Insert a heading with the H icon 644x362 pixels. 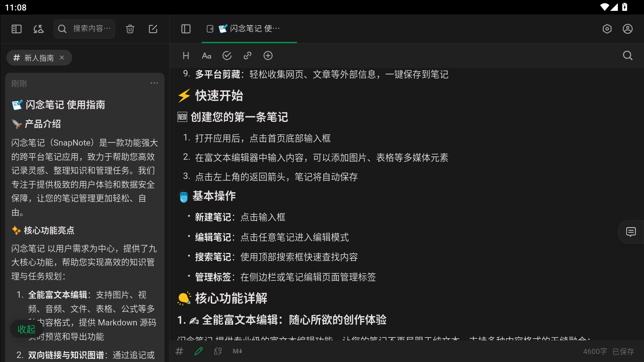pyautogui.click(x=186, y=56)
